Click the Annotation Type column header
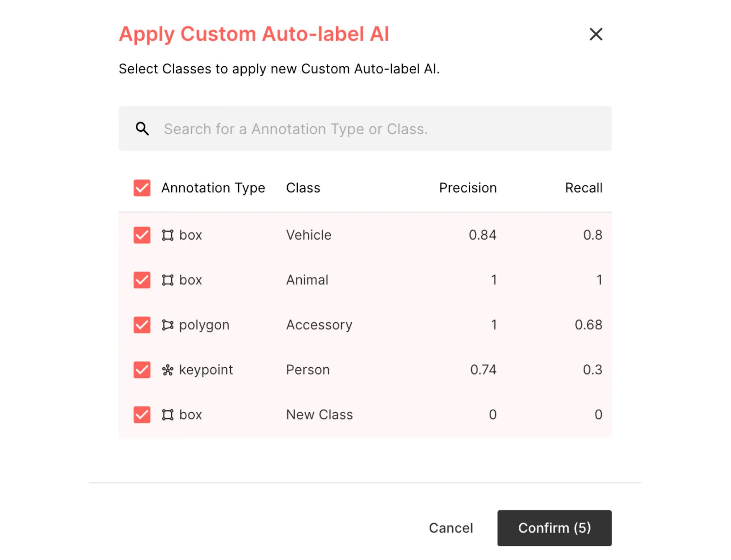This screenshot has width=731, height=560. [x=213, y=188]
